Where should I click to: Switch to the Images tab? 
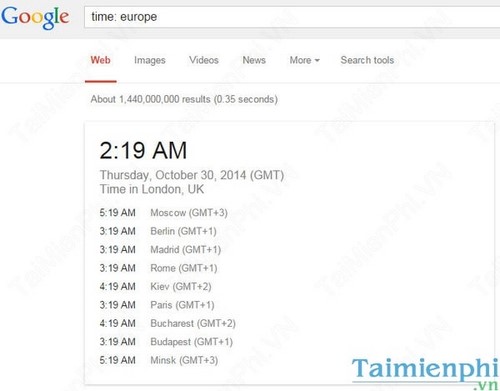[150, 60]
